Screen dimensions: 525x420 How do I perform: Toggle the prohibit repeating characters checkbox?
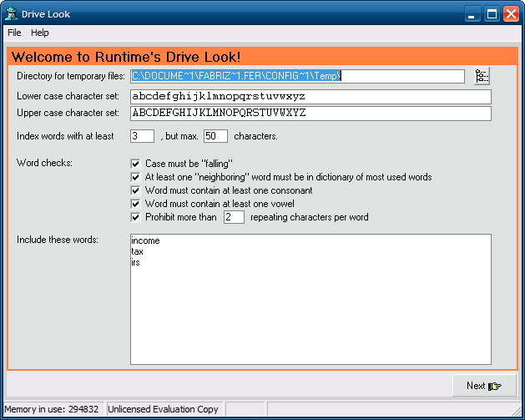(x=136, y=217)
